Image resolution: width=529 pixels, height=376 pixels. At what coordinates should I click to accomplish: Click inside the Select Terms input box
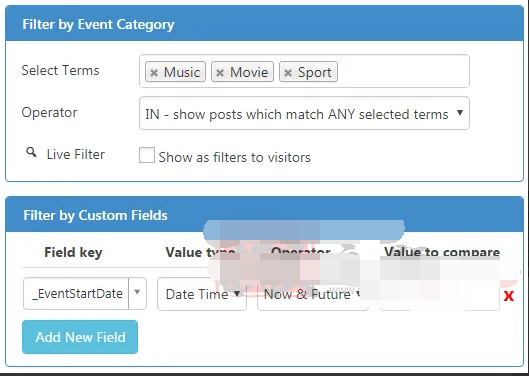pyautogui.click(x=401, y=71)
